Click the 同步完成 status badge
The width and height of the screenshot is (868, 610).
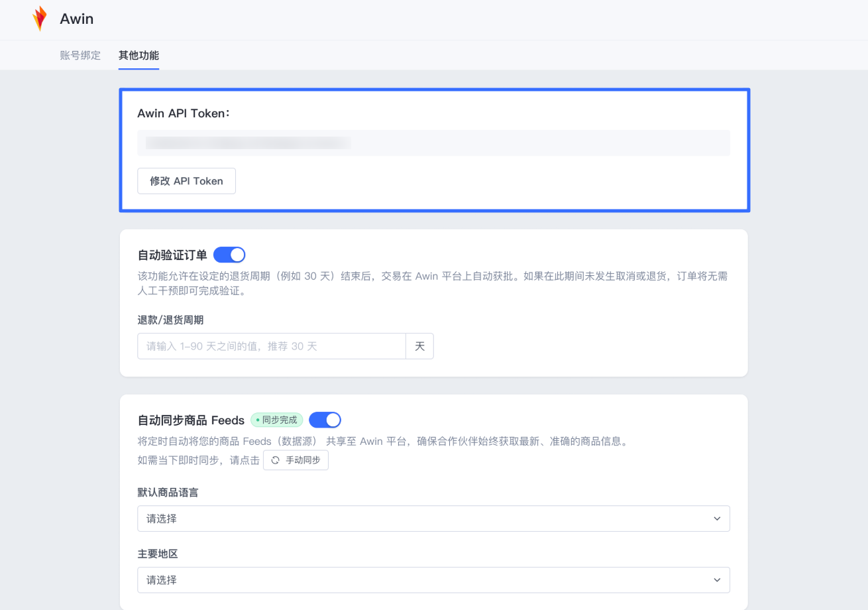[276, 420]
